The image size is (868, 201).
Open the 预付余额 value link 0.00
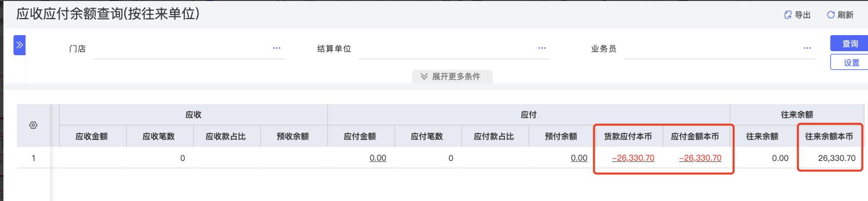coord(579,158)
